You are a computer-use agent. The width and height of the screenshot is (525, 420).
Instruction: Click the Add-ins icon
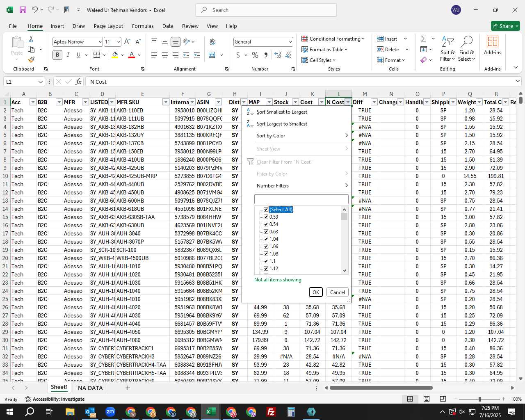(x=493, y=45)
